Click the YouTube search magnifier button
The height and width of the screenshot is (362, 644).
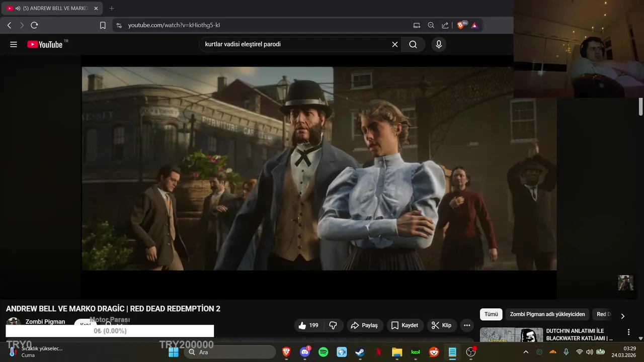(413, 44)
